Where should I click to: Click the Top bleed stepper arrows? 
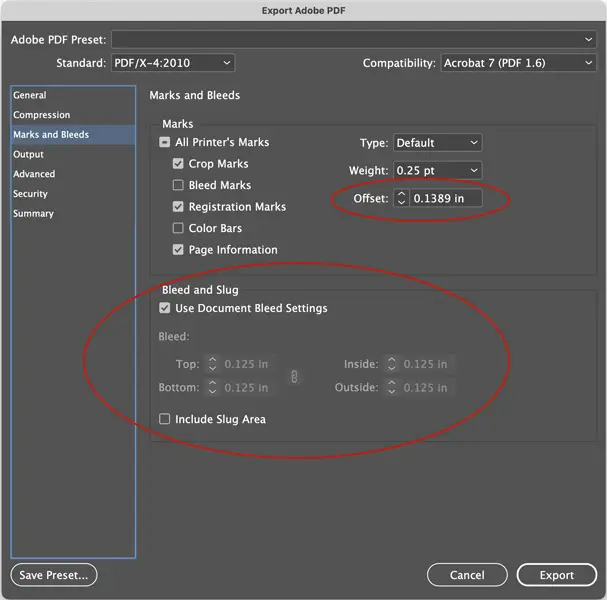pyautogui.click(x=212, y=364)
